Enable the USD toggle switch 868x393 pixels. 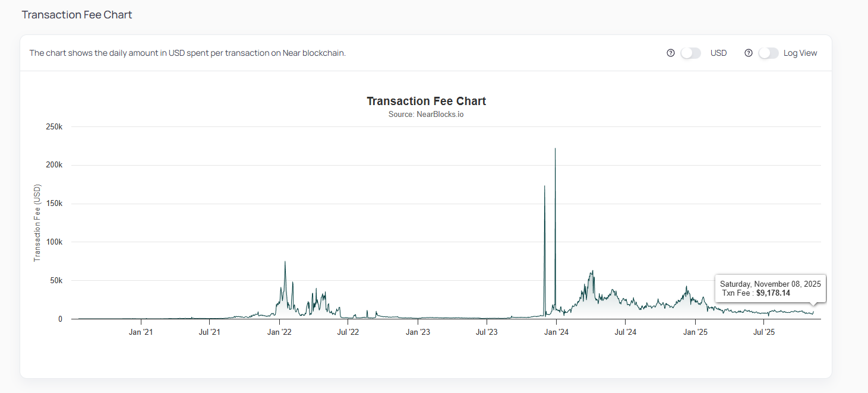click(691, 53)
